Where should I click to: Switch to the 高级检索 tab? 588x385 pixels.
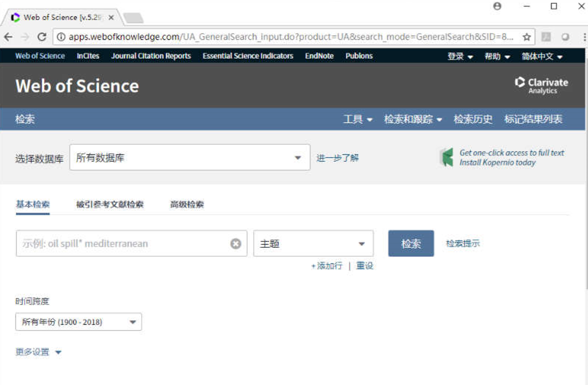coord(187,204)
